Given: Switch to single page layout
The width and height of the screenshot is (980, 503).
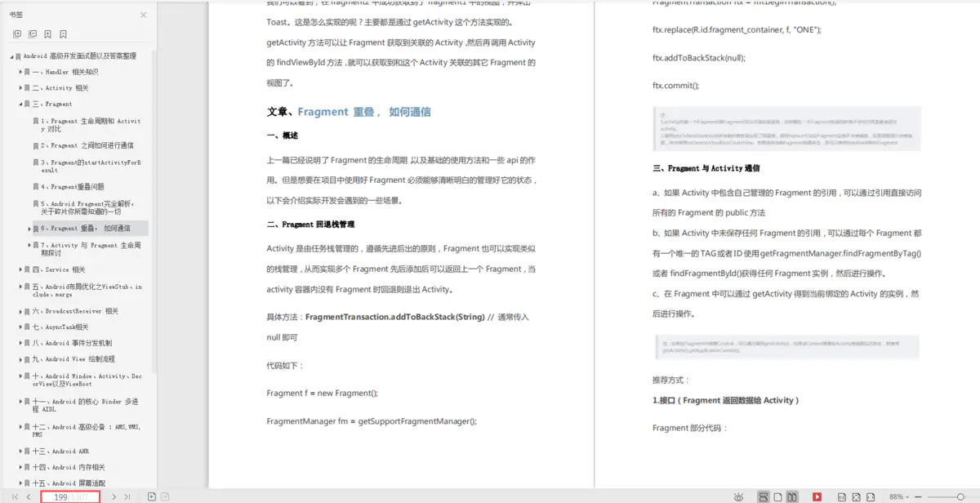Looking at the screenshot, I should coord(777,496).
